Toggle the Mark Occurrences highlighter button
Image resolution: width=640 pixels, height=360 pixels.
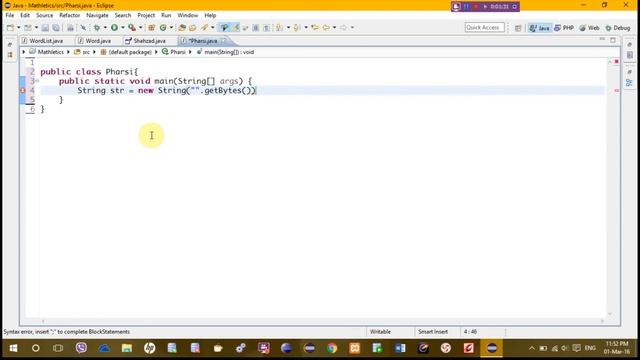pos(236,28)
